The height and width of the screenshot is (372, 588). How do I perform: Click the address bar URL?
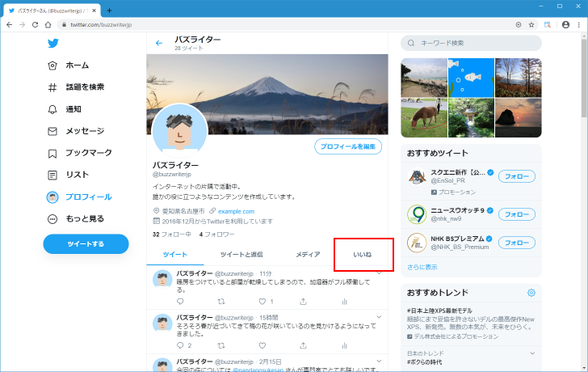tap(101, 25)
